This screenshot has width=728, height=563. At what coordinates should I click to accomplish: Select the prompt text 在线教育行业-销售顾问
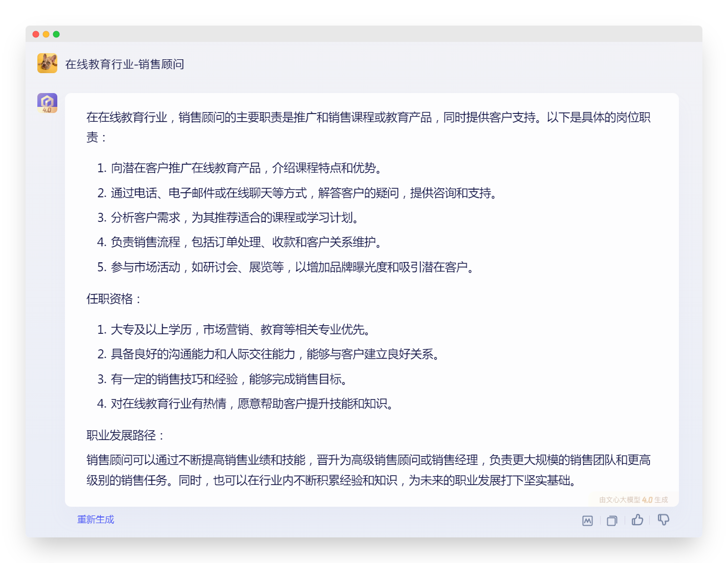[125, 64]
